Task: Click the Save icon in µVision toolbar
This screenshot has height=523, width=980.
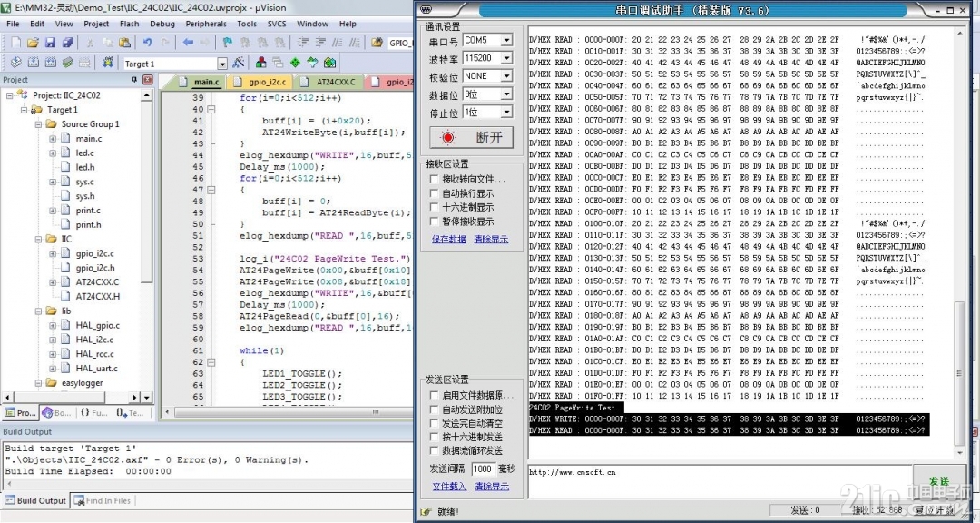Action: (50, 43)
